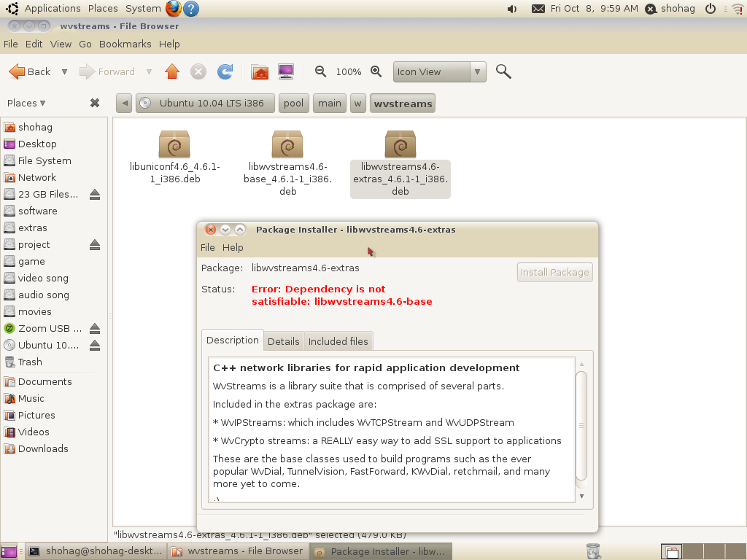Open the View menu

click(61, 44)
